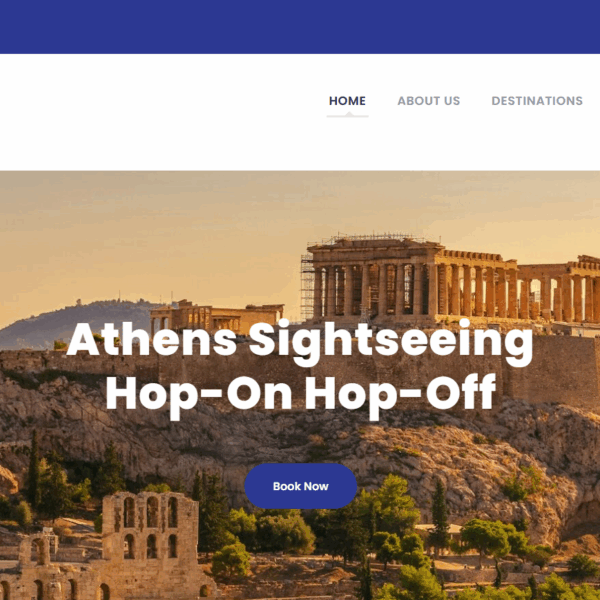Viewport: 600px width, 600px height.
Task: Open the DESTINATIONS menu item
Action: 537,101
